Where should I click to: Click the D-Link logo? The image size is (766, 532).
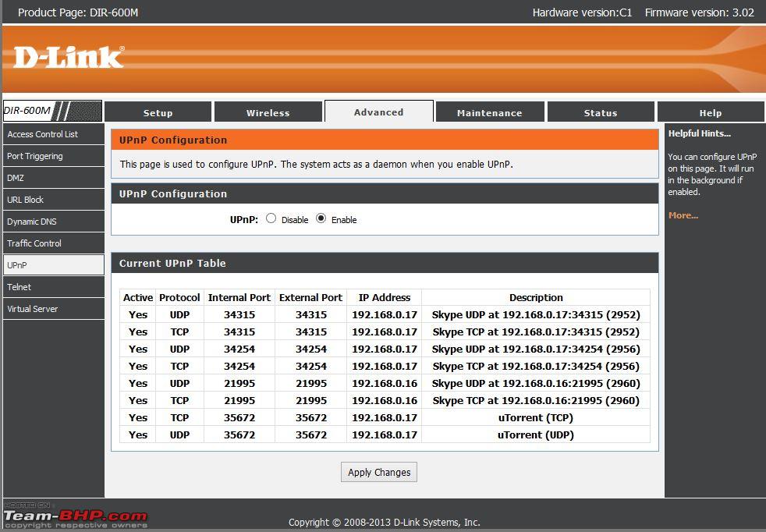(69, 57)
